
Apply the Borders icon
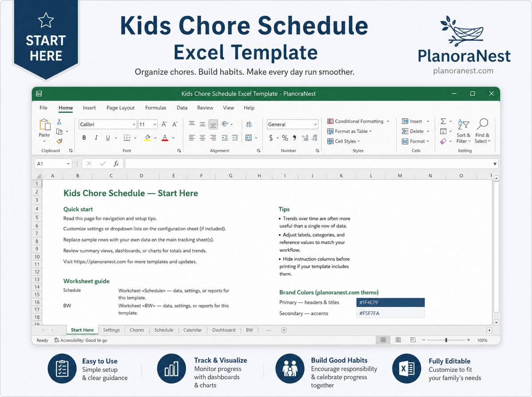(x=127, y=138)
